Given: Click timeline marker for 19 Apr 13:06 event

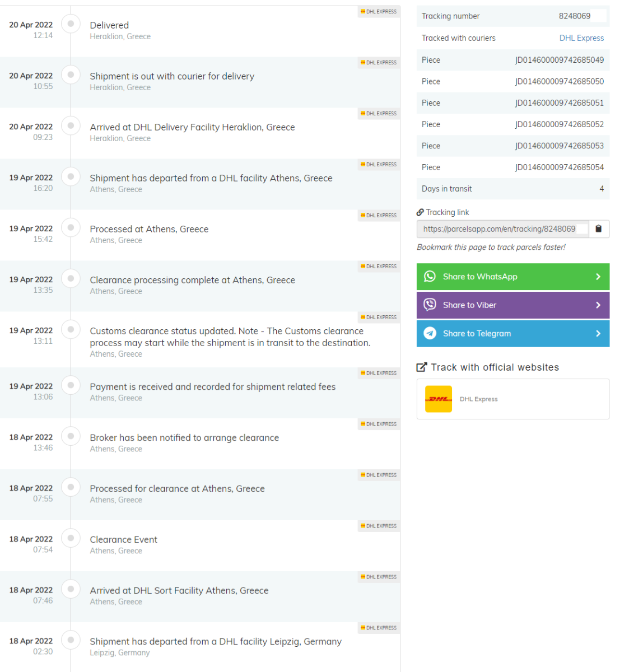Looking at the screenshot, I should point(71,385).
